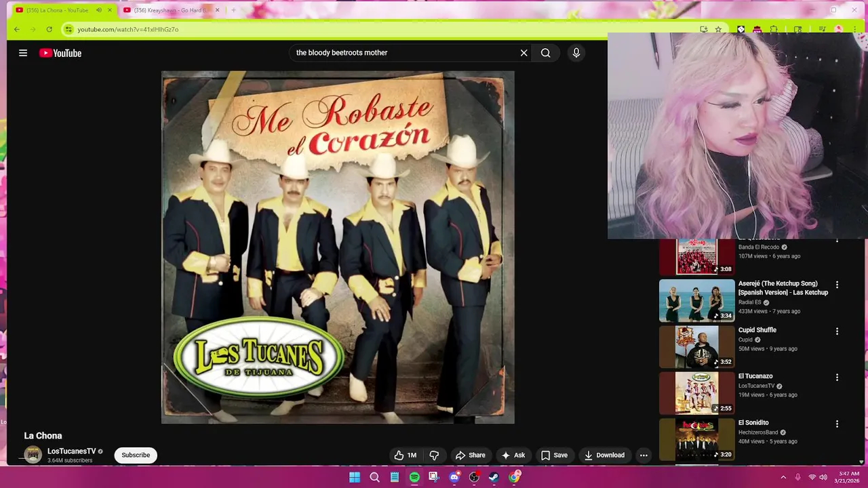Open Discord from taskbar
Viewport: 868px width, 488px height.
[x=454, y=477]
